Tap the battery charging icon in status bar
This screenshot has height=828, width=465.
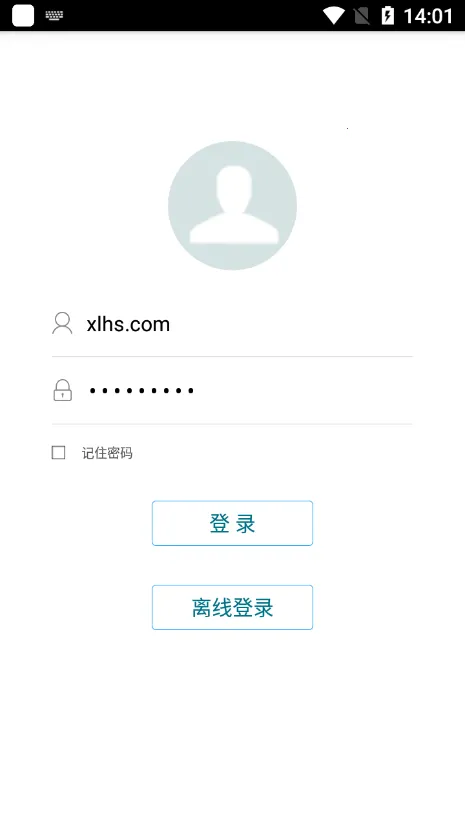point(388,15)
